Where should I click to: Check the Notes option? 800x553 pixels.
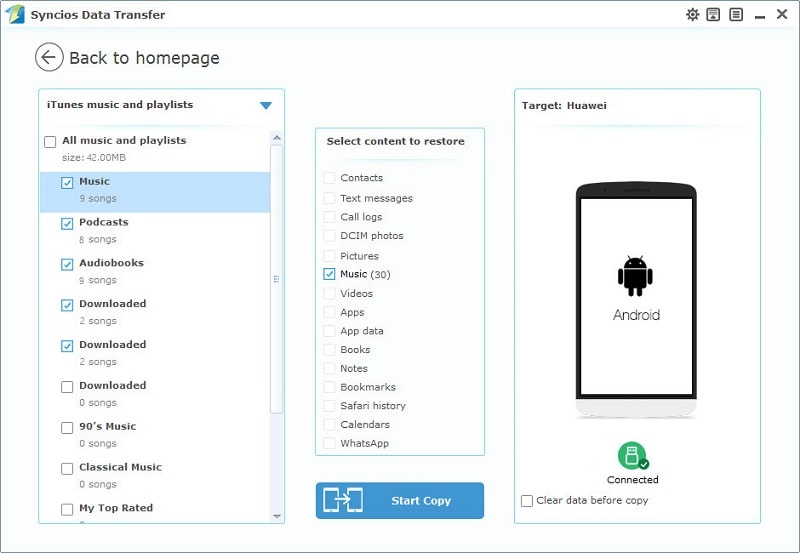tap(329, 368)
